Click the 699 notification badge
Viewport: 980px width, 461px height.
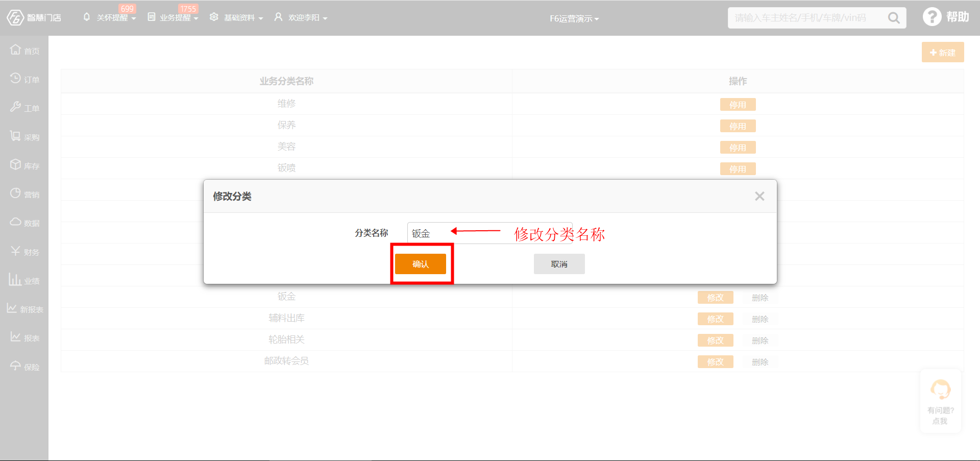click(x=127, y=9)
